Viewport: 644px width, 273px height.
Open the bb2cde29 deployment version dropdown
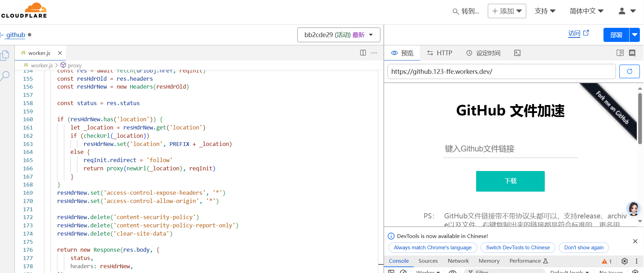coord(338,35)
